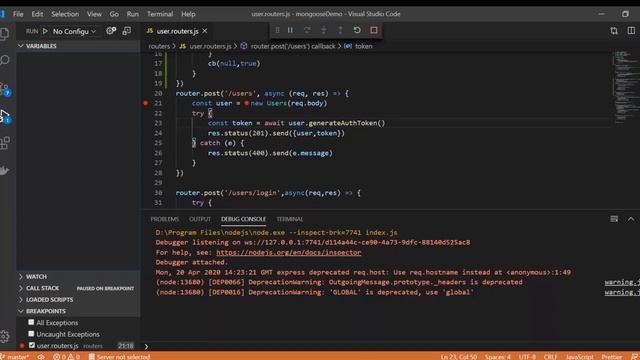The image size is (640, 360).
Task: Open the debug console icon in run header
Action: tap(127, 31)
